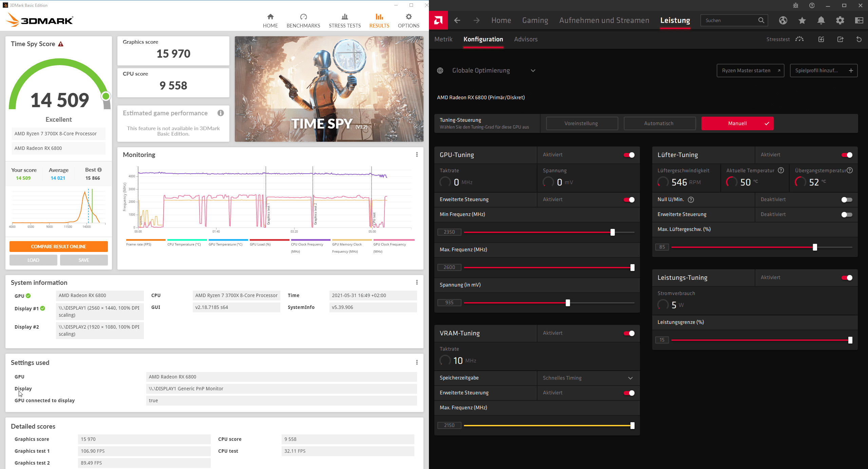868x469 pixels.
Task: Toggle Leistungs-Tuning switch
Action: pyautogui.click(x=847, y=278)
